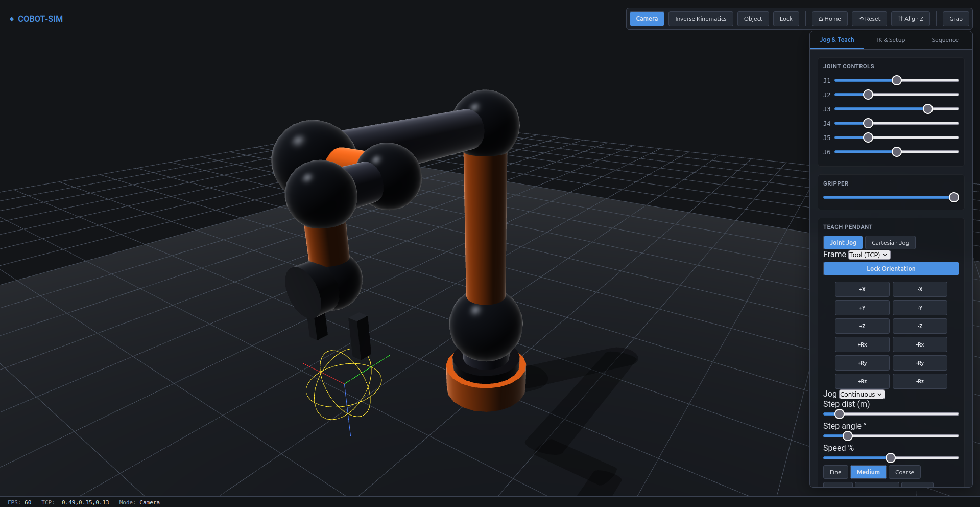Click the COBOT-SIM logo
Screen dimensions: 980x507
(36, 19)
